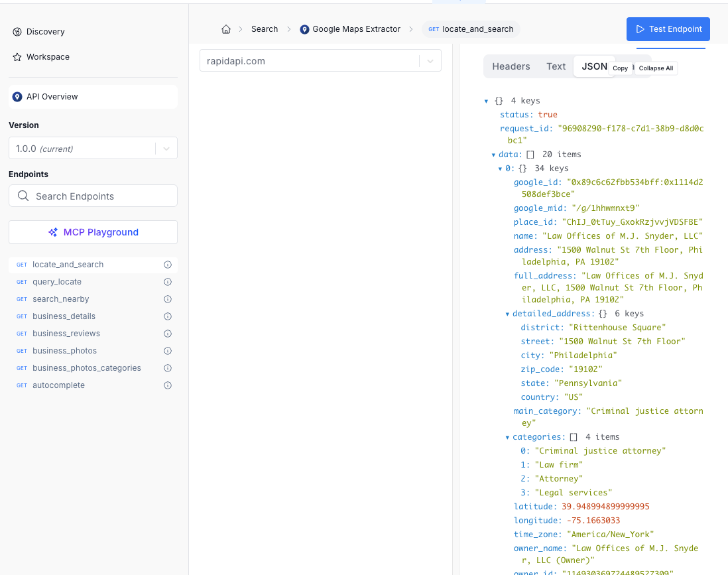Viewport: 728px width, 575px height.
Task: Click Google Maps Extractor breadcrumb pin icon
Action: click(304, 29)
